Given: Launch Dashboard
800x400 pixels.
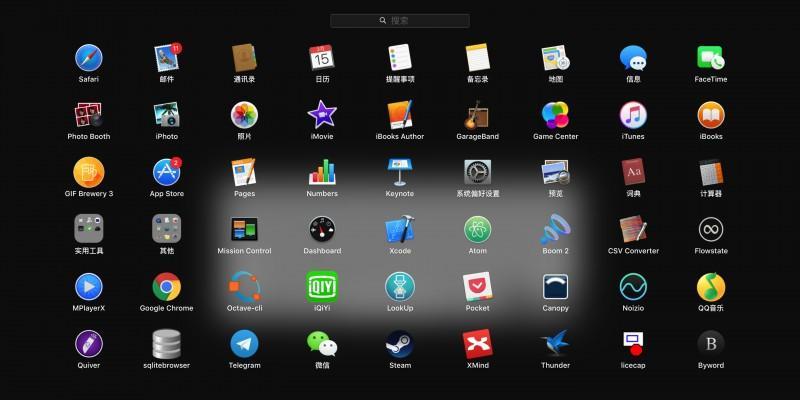Looking at the screenshot, I should 322,229.
